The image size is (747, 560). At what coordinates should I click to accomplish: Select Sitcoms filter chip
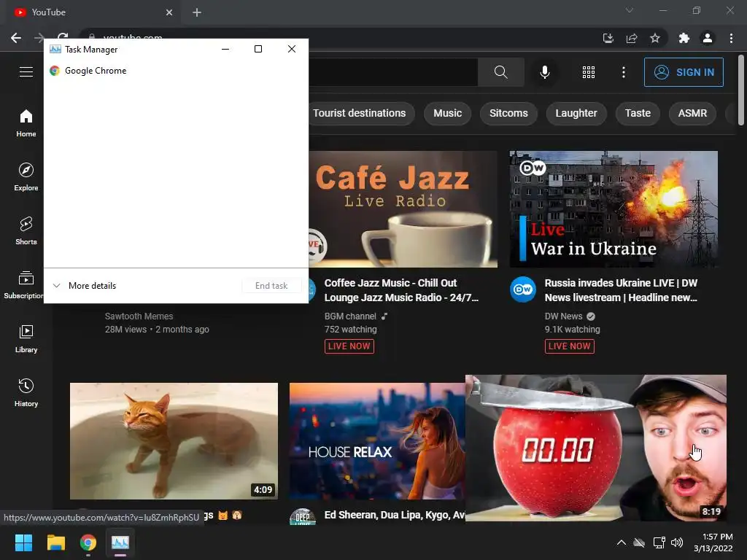(x=508, y=113)
